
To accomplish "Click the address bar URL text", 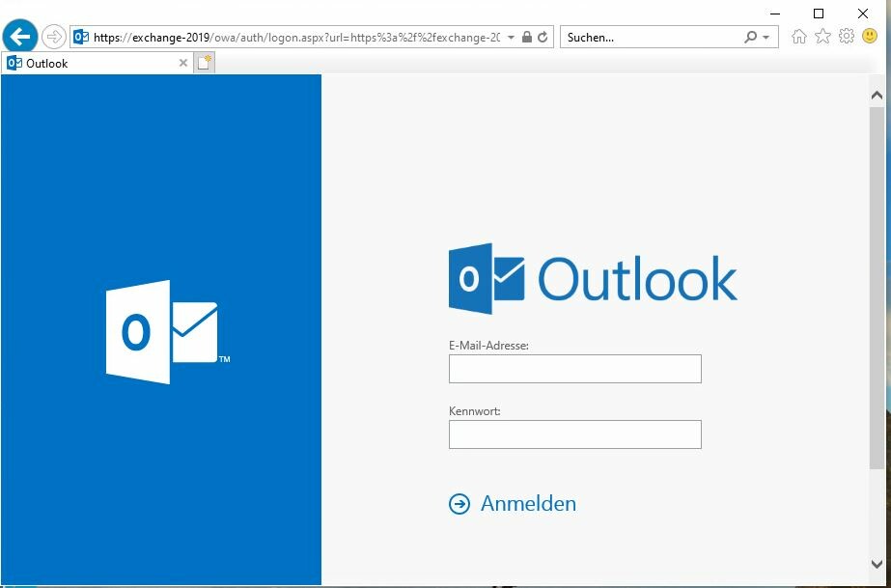I will click(296, 38).
